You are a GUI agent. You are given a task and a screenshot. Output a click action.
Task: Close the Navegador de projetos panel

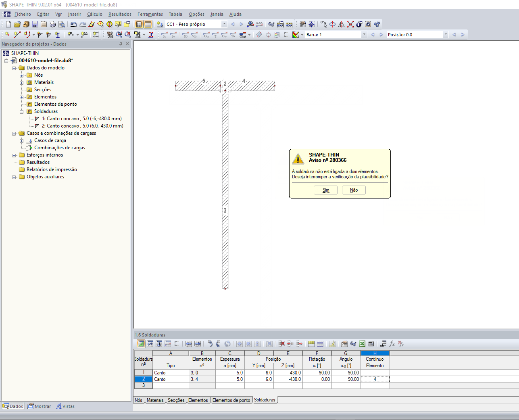127,44
